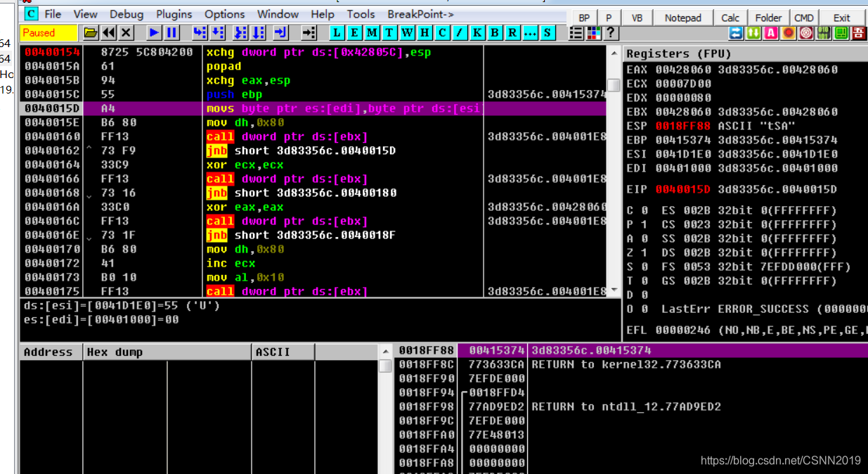This screenshot has height=474, width=868.
Task: Click the disassembly pane scrollbar thumb
Action: pyautogui.click(x=614, y=85)
